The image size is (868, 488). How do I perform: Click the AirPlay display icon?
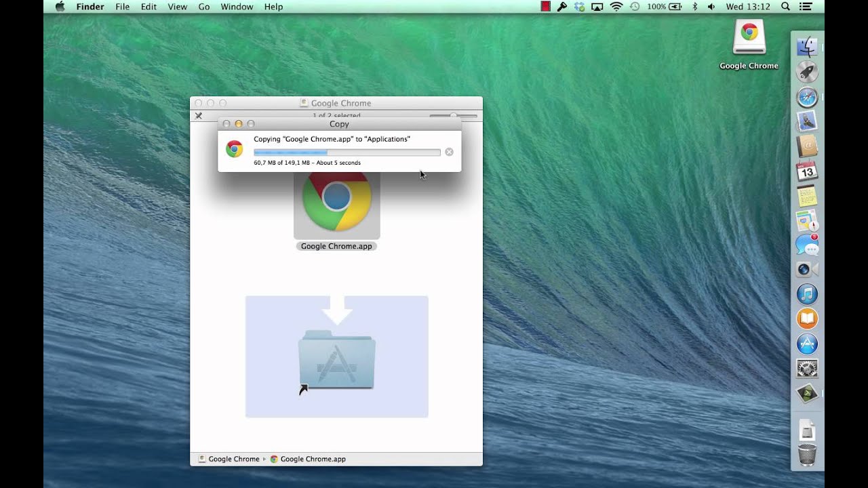point(597,7)
